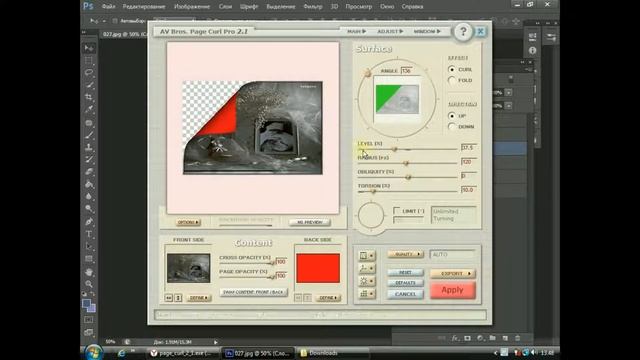Click the Obliquity slider handle
This screenshot has height=360, width=640.
click(408, 177)
